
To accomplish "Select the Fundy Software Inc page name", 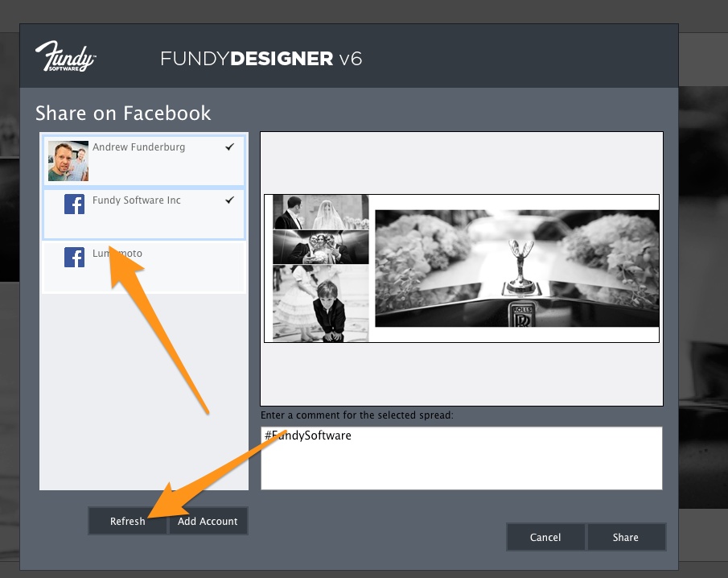I will point(136,200).
